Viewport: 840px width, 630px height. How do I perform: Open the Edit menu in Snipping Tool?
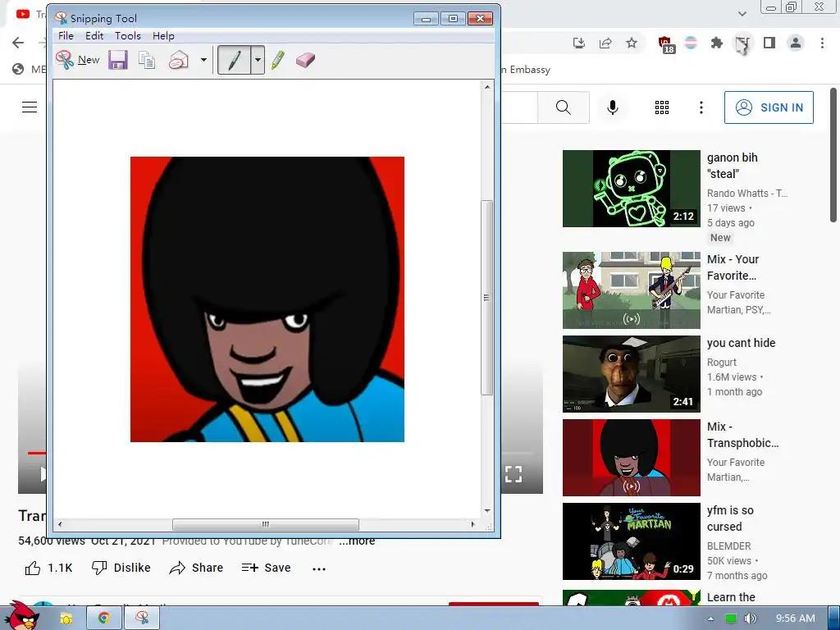tap(94, 36)
